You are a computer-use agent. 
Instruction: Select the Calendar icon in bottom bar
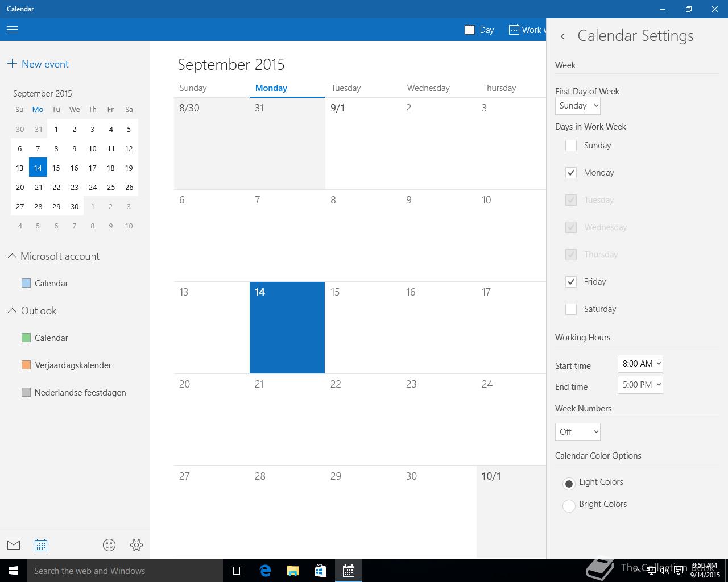(x=41, y=545)
